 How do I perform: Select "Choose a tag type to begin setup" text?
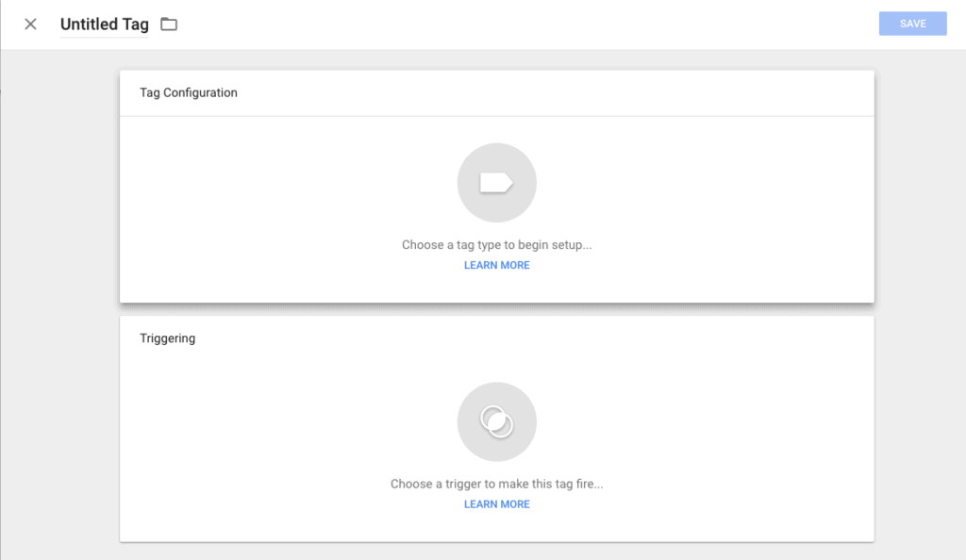coord(496,245)
